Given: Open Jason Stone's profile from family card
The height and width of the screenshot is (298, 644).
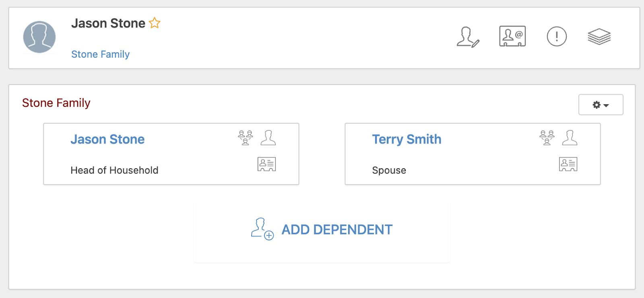Looking at the screenshot, I should point(107,139).
